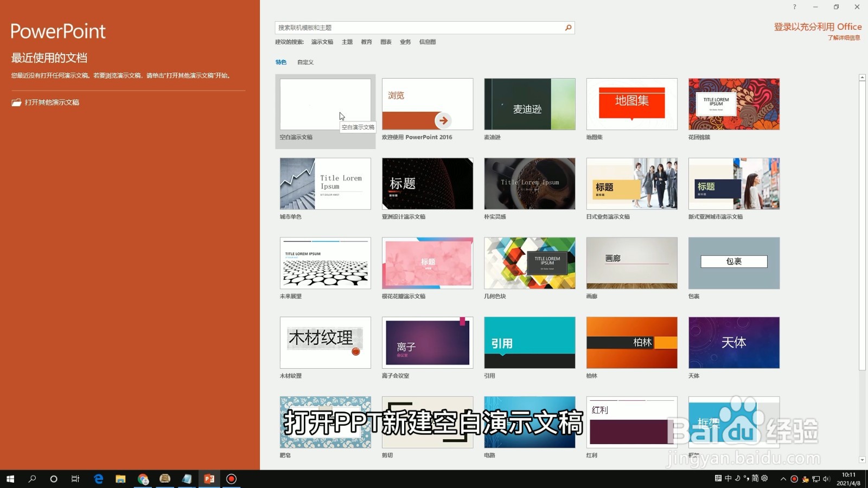Toggle the 中 Chinese input mode indicator

[728, 478]
